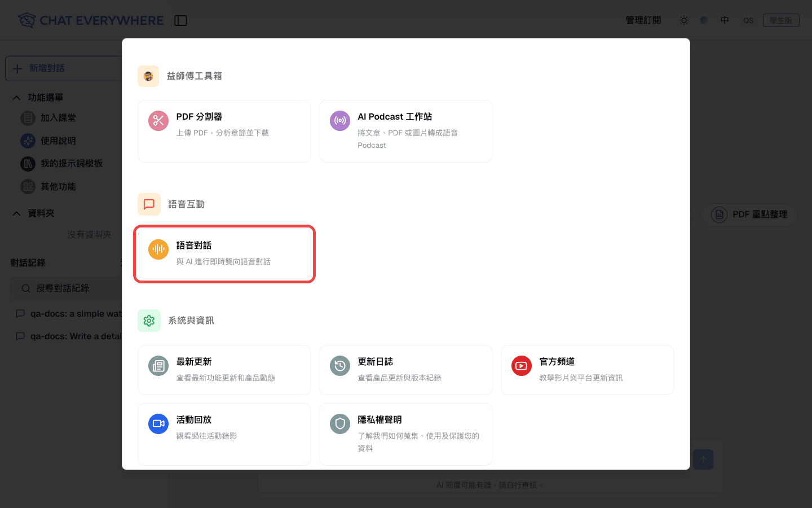The height and width of the screenshot is (508, 812).
Task: Open the QS user profile
Action: (x=748, y=20)
